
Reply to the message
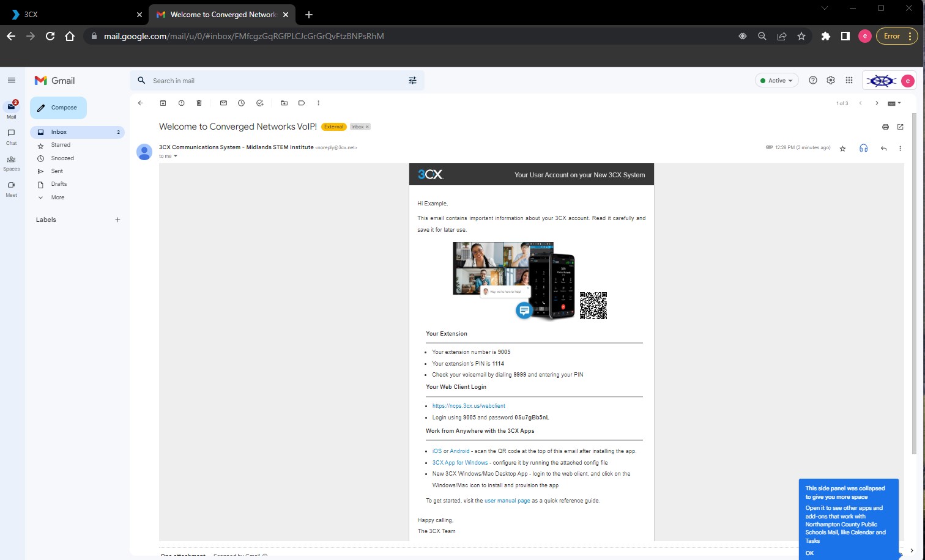click(883, 149)
